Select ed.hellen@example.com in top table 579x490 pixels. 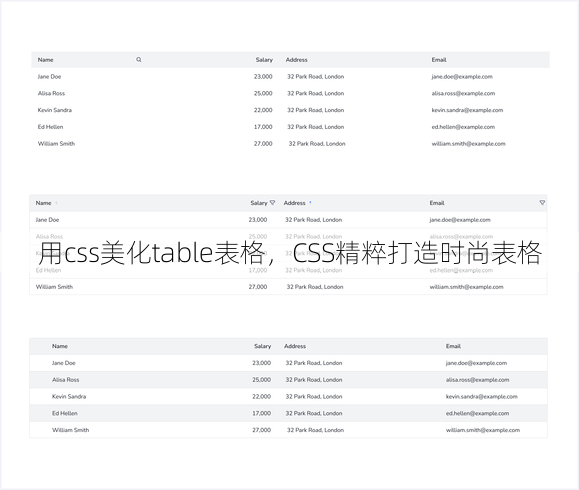tap(463, 127)
